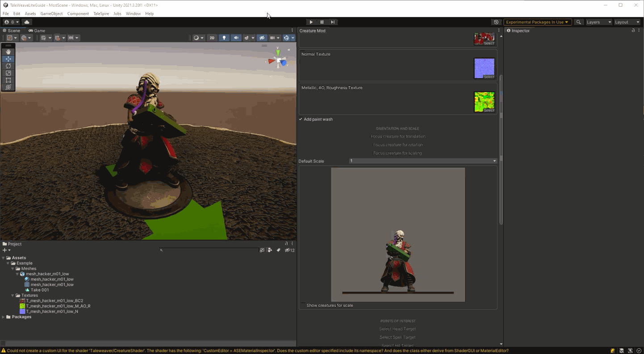Click Select Head Target
Image resolution: width=644 pixels, height=354 pixels.
tap(397, 329)
